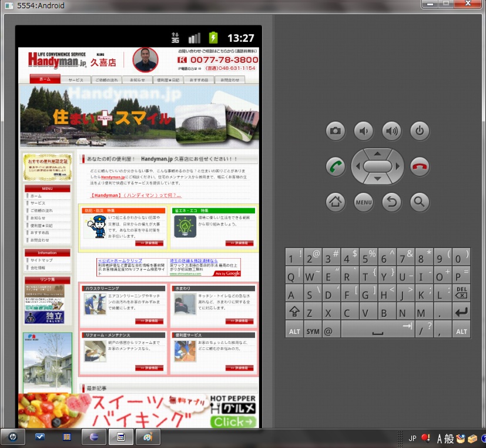Click the 【Handyman】(ハンディマン) って何 link
Screen dimensions: 486x448
coord(136,195)
